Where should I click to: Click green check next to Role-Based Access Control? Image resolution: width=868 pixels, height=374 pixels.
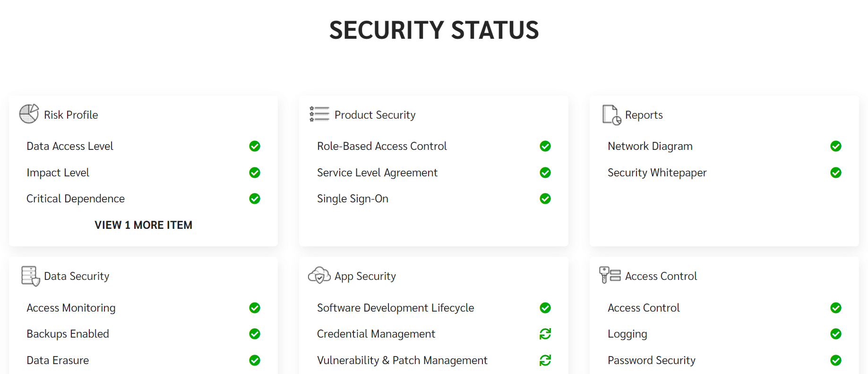coord(545,146)
